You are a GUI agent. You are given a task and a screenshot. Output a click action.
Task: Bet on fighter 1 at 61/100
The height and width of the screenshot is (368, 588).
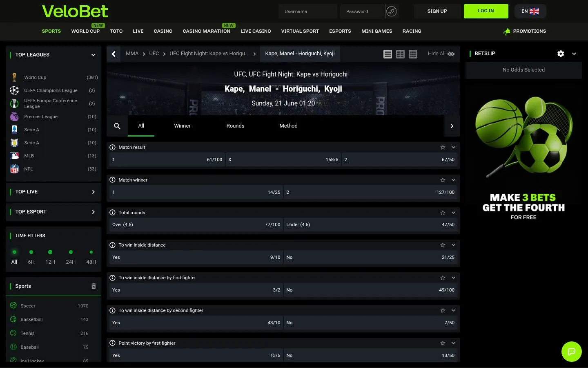(x=167, y=159)
